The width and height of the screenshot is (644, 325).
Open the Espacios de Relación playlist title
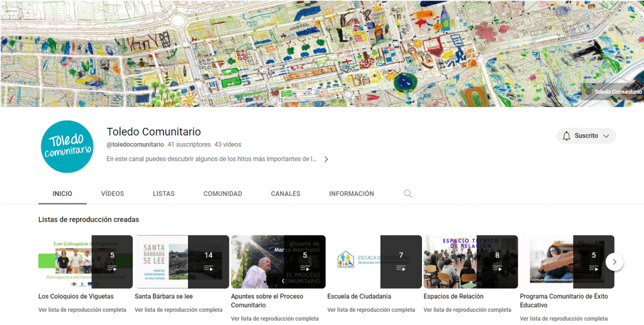(453, 296)
